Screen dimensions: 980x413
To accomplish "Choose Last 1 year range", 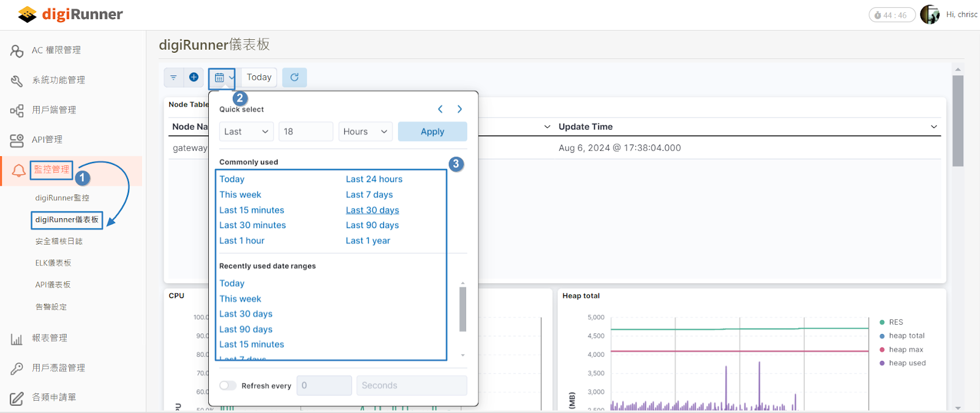I will pyautogui.click(x=368, y=240).
